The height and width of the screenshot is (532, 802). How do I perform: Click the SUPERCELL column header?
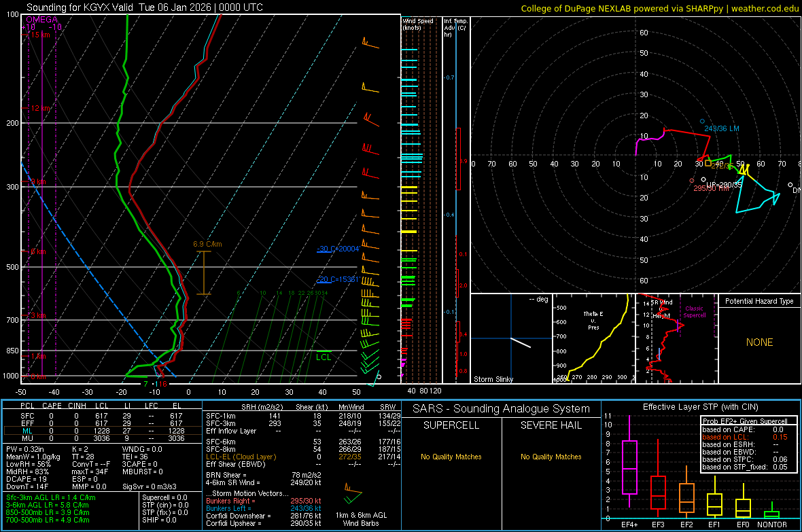(x=451, y=425)
